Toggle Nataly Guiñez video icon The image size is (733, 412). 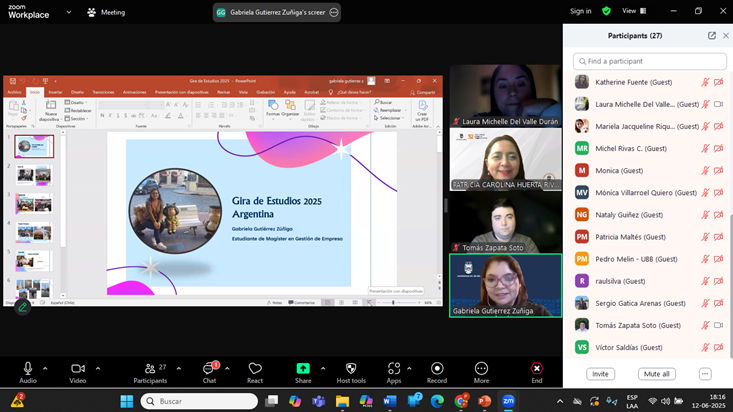719,215
